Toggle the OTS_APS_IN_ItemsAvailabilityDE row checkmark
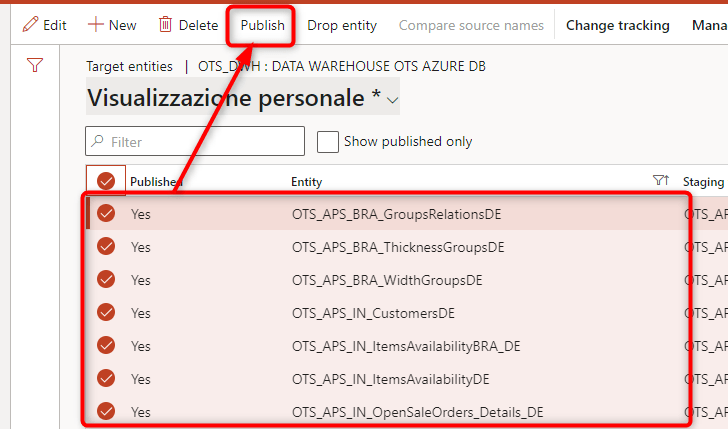The height and width of the screenshot is (429, 728). click(106, 379)
